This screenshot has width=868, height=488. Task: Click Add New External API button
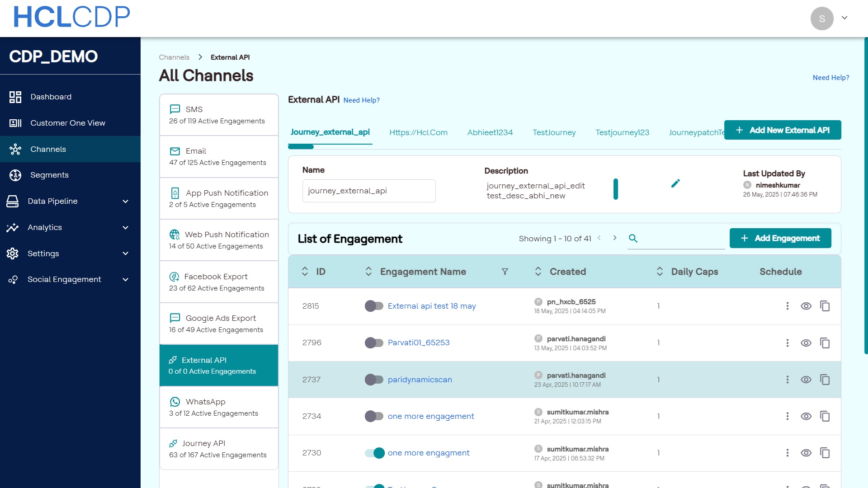[x=782, y=130]
